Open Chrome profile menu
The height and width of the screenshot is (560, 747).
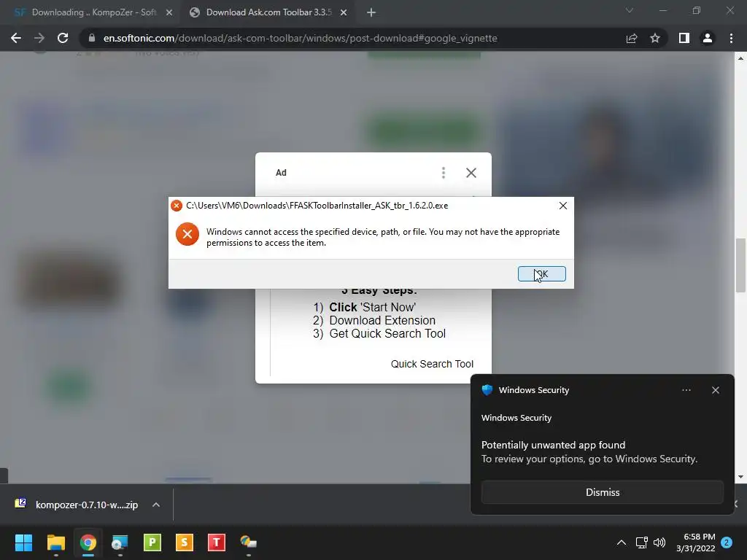708,38
